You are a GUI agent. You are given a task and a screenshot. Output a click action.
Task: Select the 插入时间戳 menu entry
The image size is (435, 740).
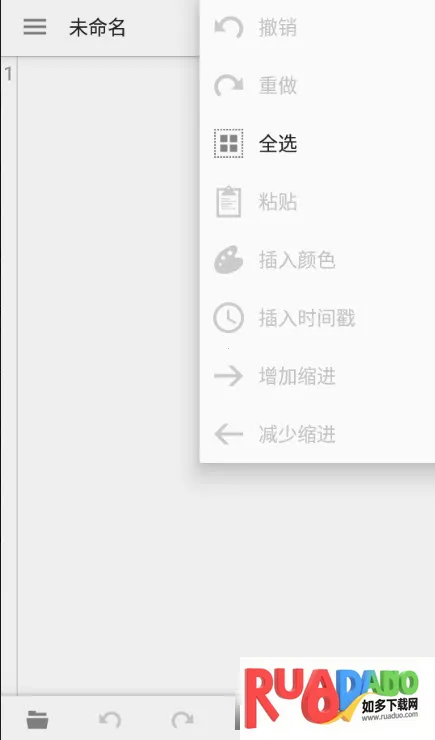pos(317,318)
